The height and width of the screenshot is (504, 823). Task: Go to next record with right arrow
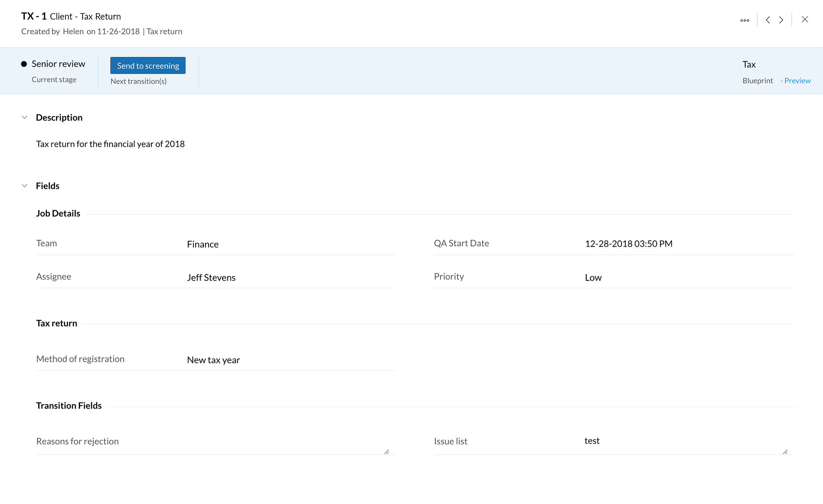click(x=781, y=20)
